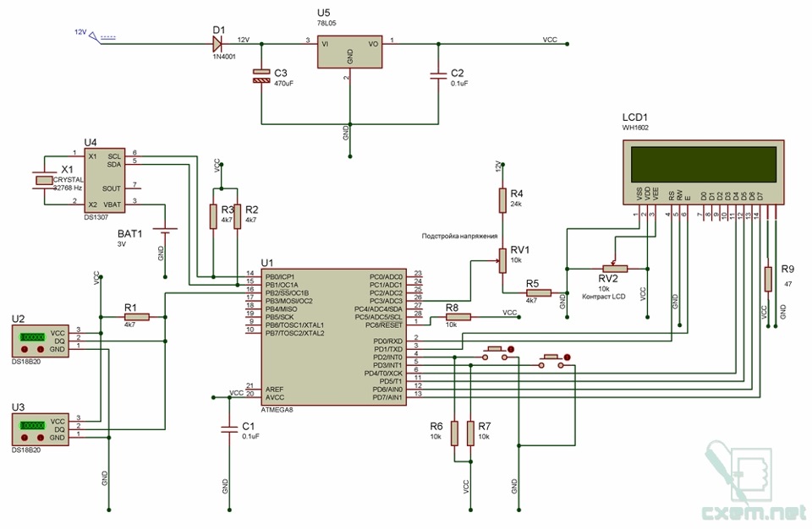The image size is (812, 529).
Task: Select the R9 backlight resistor symbol
Action: pyautogui.click(x=767, y=279)
